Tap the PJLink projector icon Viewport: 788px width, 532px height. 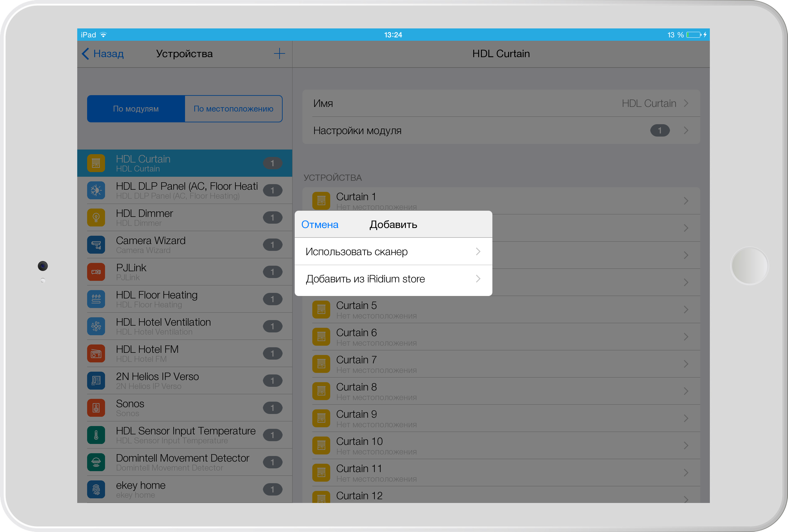click(96, 272)
